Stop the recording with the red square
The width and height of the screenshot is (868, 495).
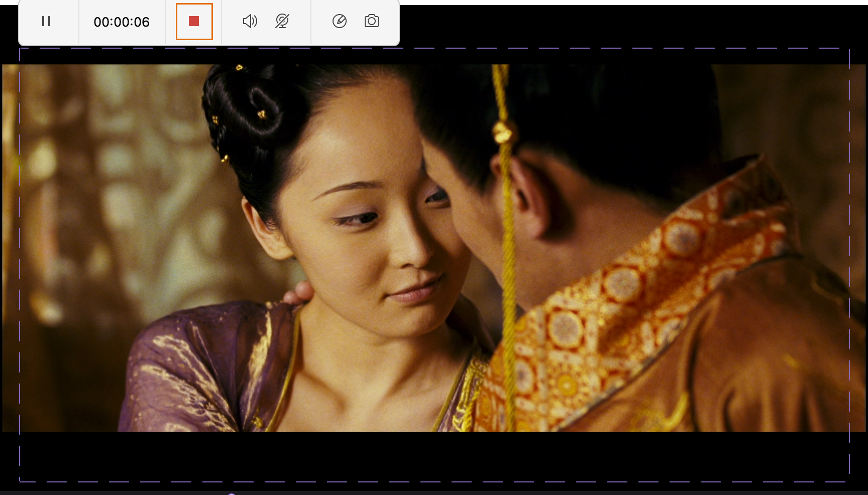[x=194, y=21]
